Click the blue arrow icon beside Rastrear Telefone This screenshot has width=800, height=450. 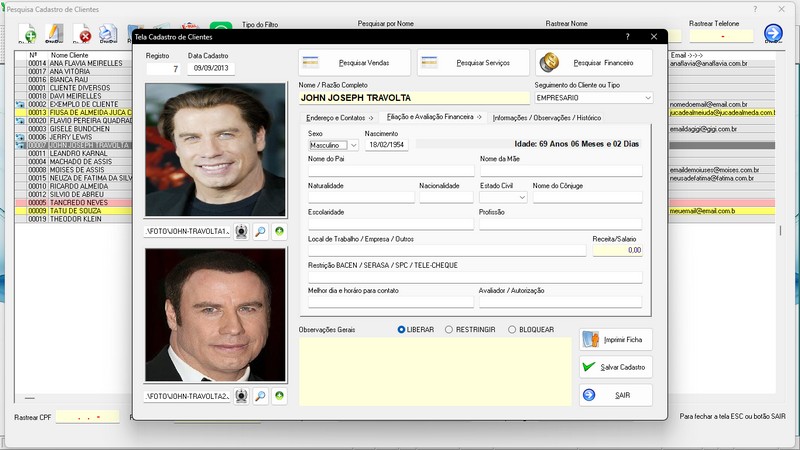pos(773,33)
